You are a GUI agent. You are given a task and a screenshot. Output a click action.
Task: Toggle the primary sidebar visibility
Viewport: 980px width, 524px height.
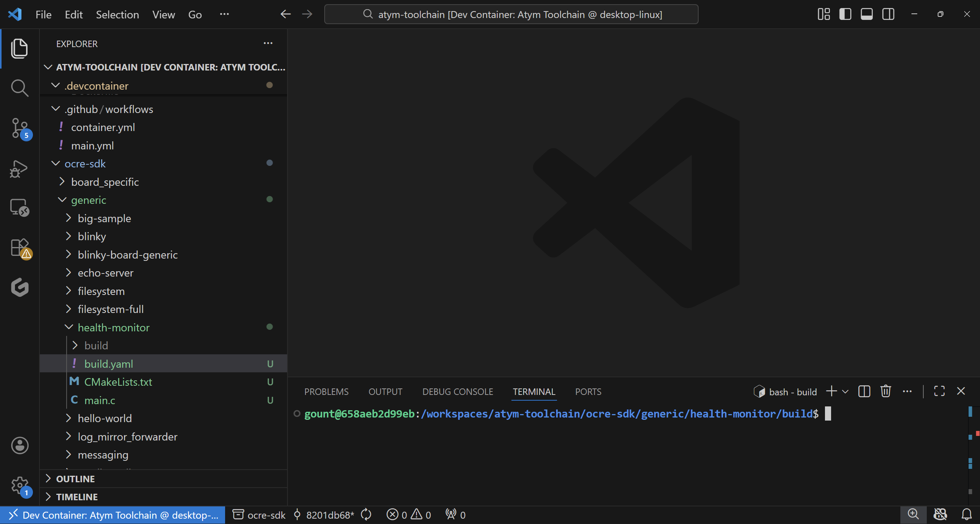click(845, 14)
